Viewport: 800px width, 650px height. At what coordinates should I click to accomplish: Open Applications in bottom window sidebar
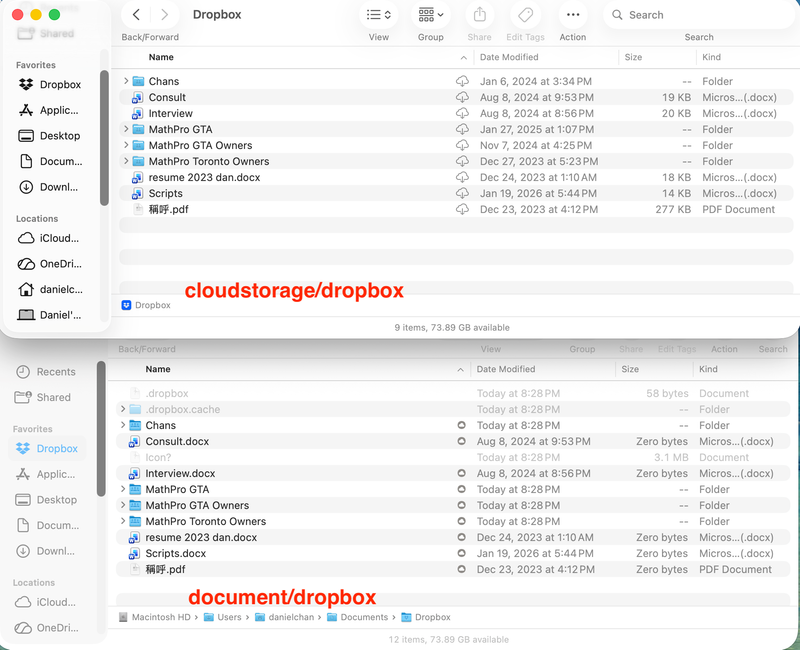pos(46,474)
